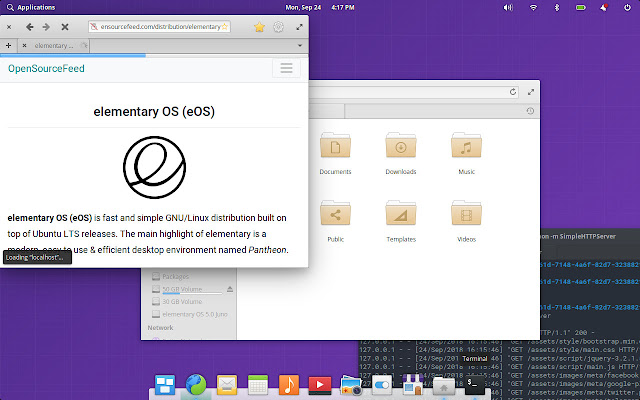Click the elementary OS (eOS) page heading
Viewport: 640px width, 400px height.
coord(154,111)
